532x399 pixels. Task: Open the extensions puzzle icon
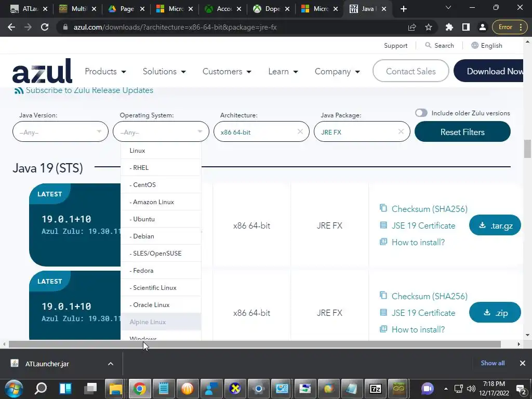[x=449, y=27]
